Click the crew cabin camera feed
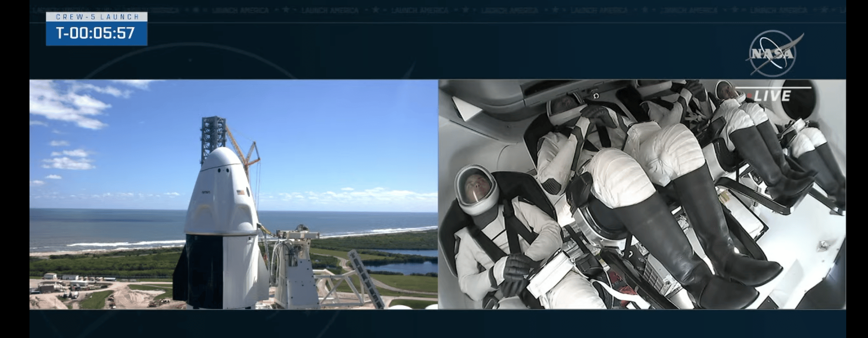 (642, 194)
